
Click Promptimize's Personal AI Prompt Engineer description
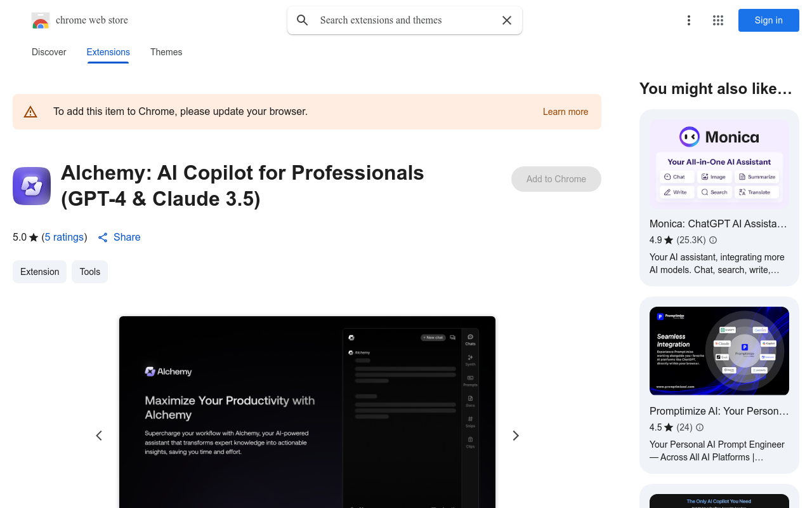[x=717, y=451]
